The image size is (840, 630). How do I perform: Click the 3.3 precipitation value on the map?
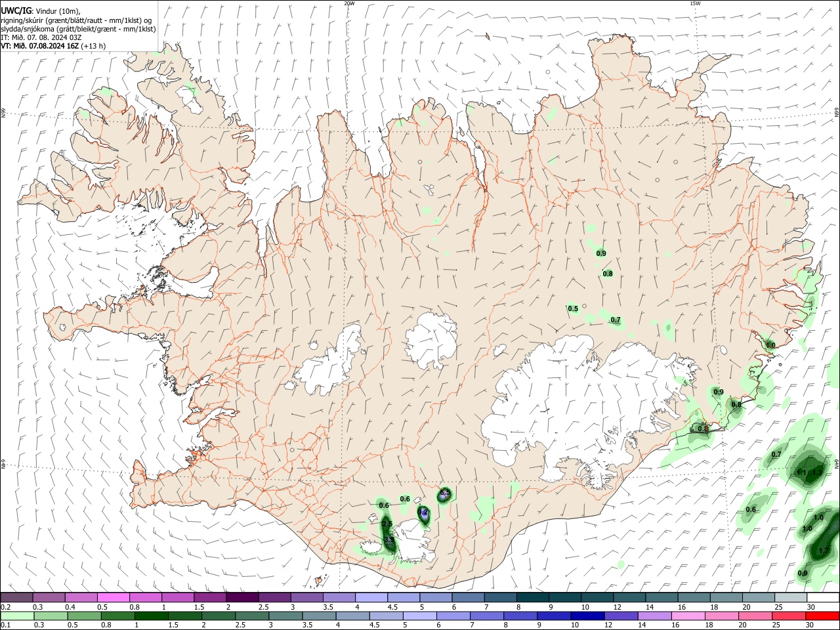point(388,539)
